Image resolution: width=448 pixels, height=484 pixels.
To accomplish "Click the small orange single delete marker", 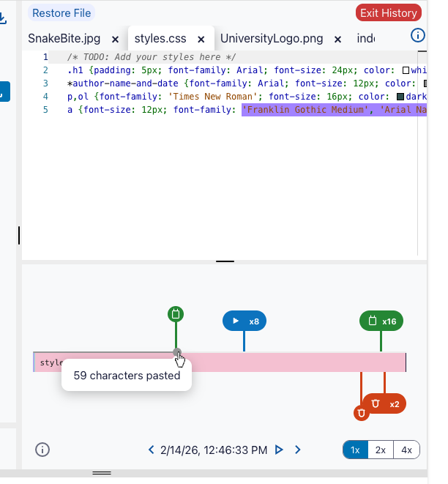I will point(362,413).
